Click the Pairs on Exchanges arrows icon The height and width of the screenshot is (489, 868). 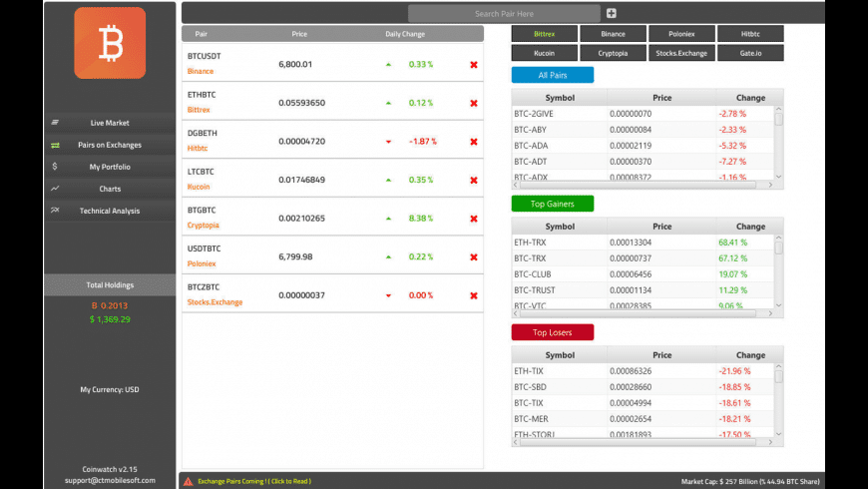[x=55, y=145]
